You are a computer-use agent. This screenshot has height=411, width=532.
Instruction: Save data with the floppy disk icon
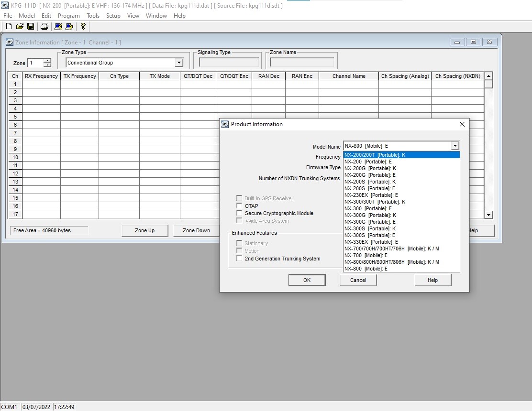click(x=31, y=27)
